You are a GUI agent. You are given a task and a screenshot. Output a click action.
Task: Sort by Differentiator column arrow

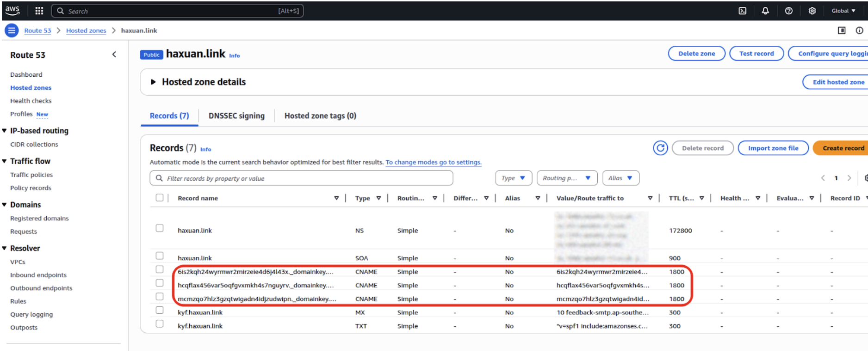click(x=486, y=198)
